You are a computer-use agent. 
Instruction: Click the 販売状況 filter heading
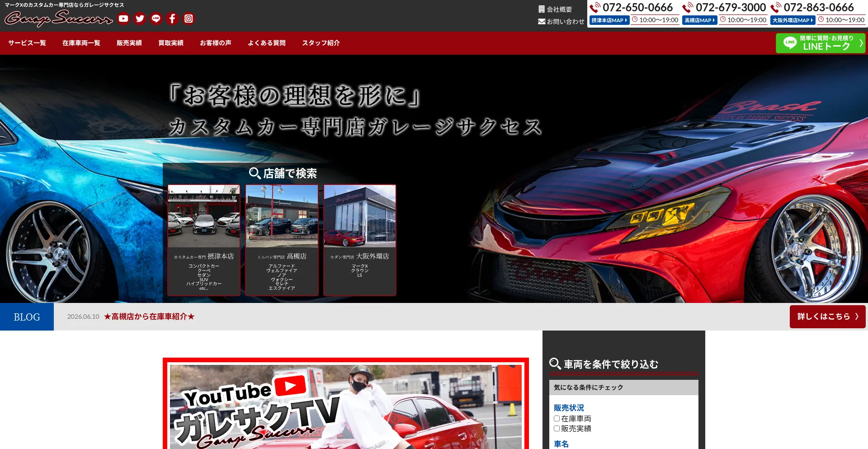point(569,408)
